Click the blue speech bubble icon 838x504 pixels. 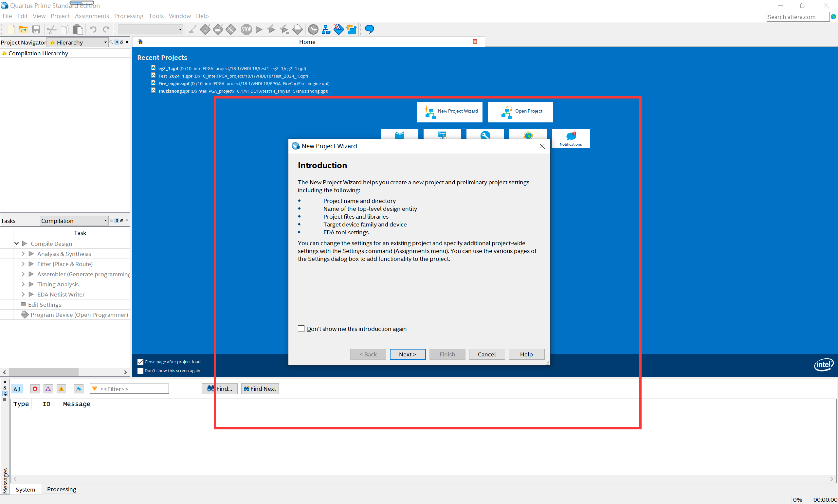click(369, 29)
